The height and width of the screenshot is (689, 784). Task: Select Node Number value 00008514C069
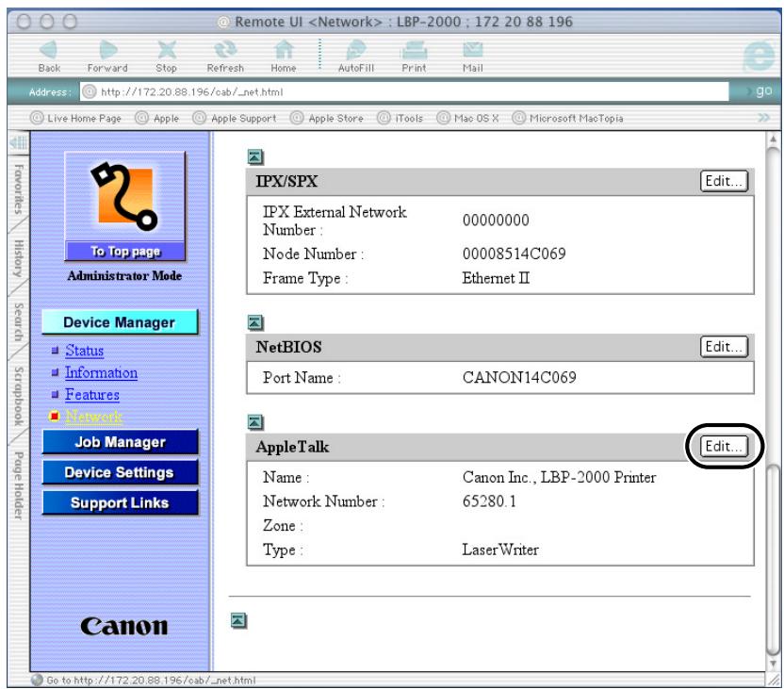[514, 254]
